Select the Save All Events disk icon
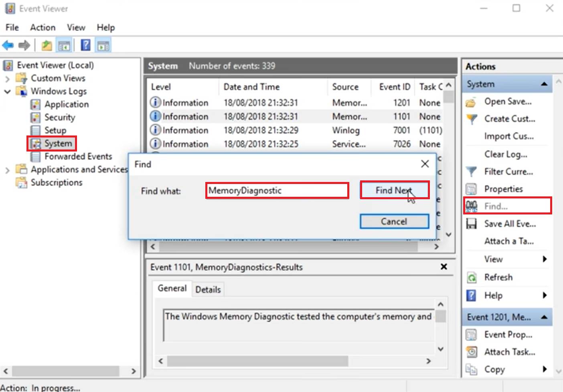This screenshot has width=563, height=392. (471, 224)
